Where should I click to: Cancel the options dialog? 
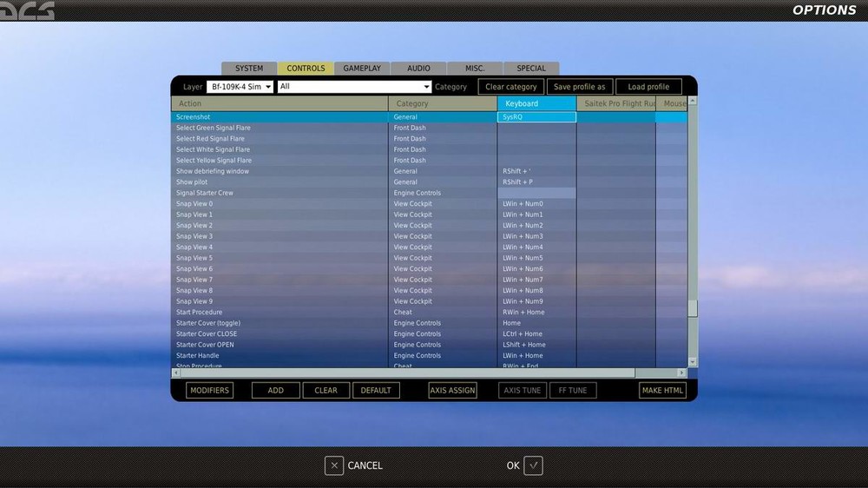pyautogui.click(x=354, y=465)
